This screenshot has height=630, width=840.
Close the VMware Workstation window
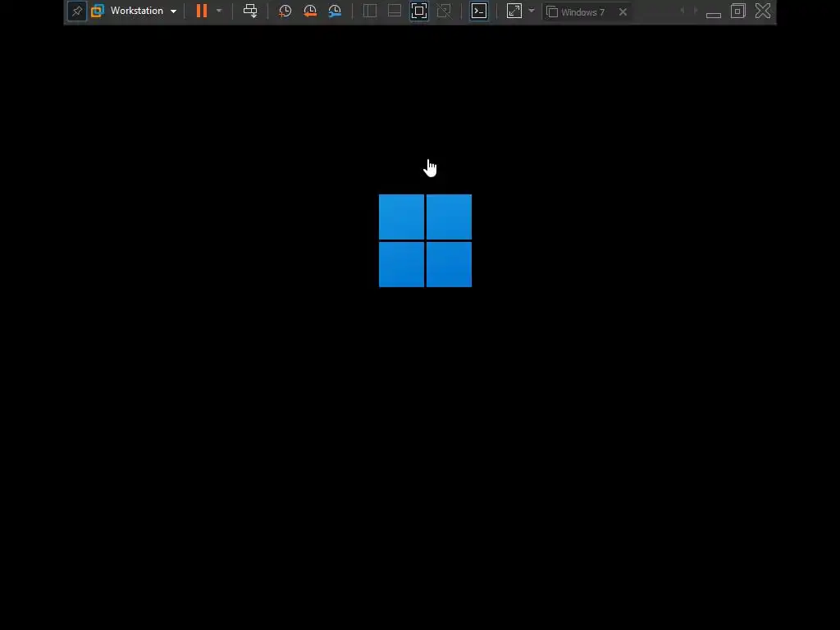coord(763,11)
